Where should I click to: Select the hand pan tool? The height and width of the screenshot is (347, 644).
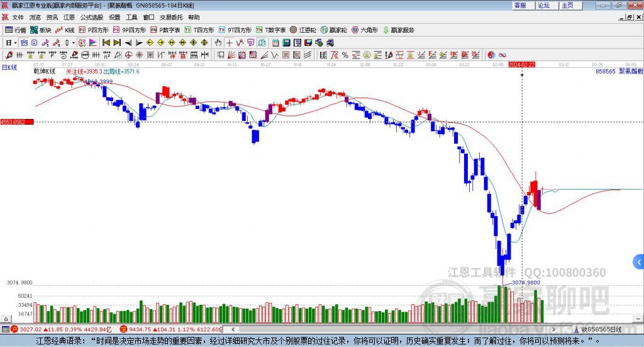(218, 43)
